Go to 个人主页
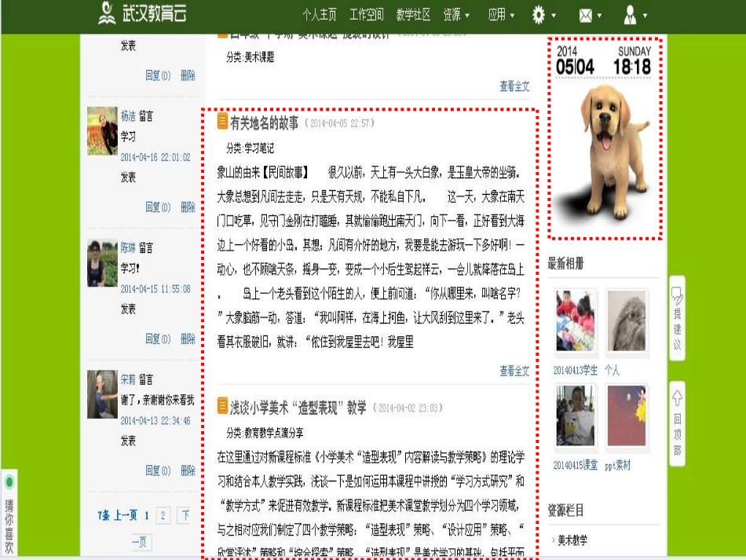Viewport: 746px width, 560px height. click(320, 15)
